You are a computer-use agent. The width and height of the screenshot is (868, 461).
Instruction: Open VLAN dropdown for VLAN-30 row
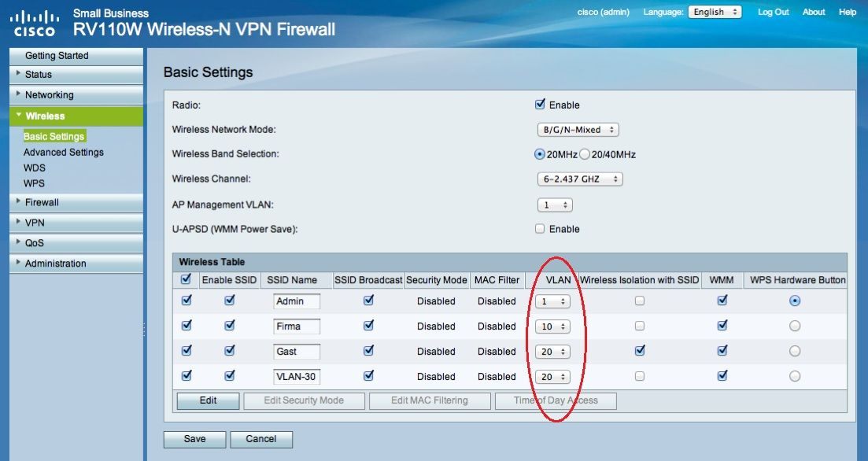pos(552,377)
